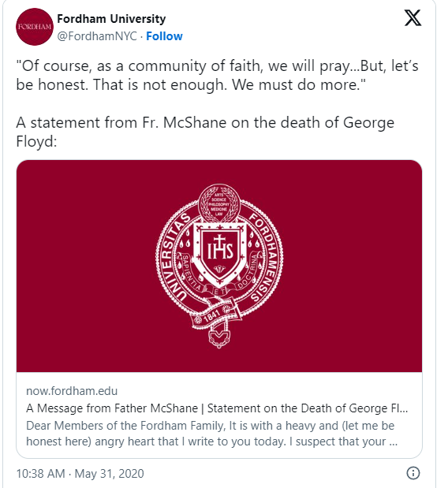
Task: Follow the FordhamNYC account
Action: click(x=164, y=36)
